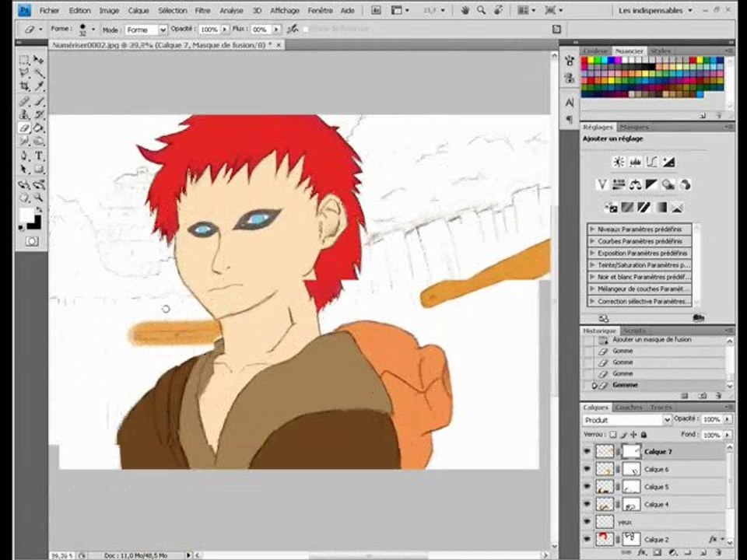
Task: Select the Lasso tool
Action: tap(24, 73)
